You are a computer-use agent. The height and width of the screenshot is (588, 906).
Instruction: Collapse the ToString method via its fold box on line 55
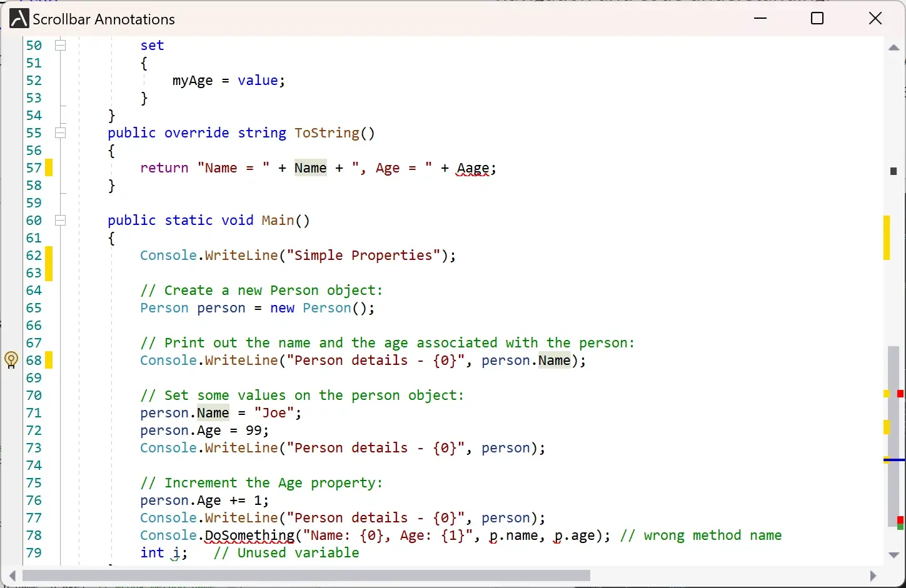click(60, 132)
